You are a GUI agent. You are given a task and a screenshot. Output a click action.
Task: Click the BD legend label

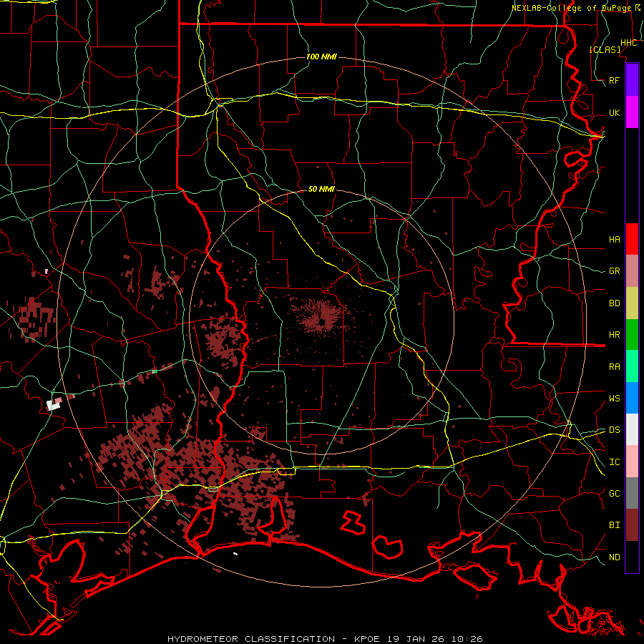click(615, 303)
